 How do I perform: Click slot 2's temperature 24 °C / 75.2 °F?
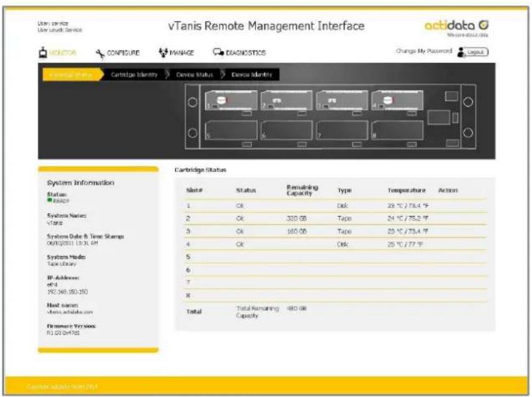[x=408, y=218]
